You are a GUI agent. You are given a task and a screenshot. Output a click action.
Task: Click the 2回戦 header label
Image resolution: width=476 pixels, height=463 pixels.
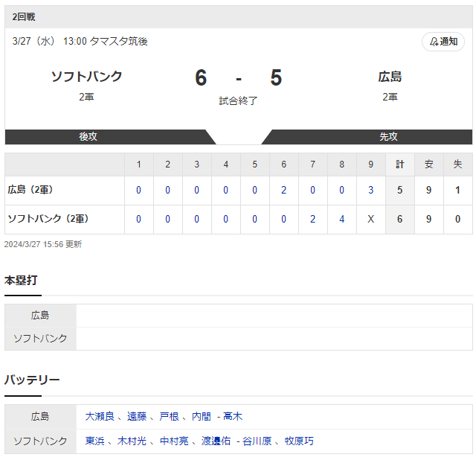click(24, 16)
